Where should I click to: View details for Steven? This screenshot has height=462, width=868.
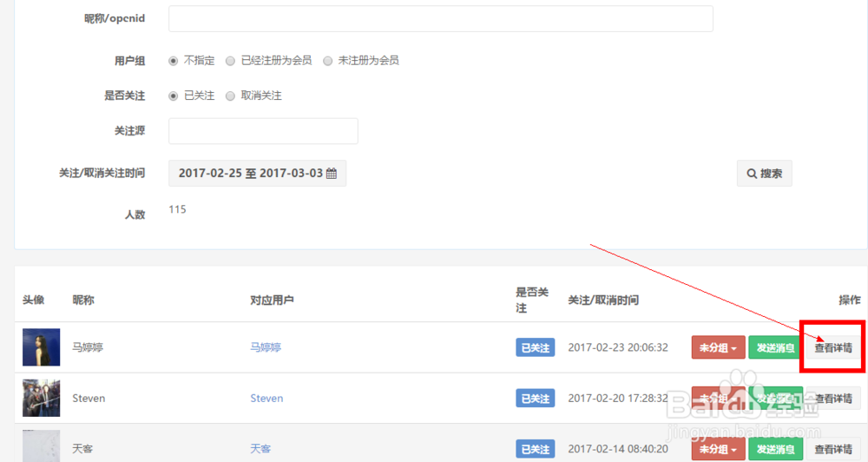[833, 399]
